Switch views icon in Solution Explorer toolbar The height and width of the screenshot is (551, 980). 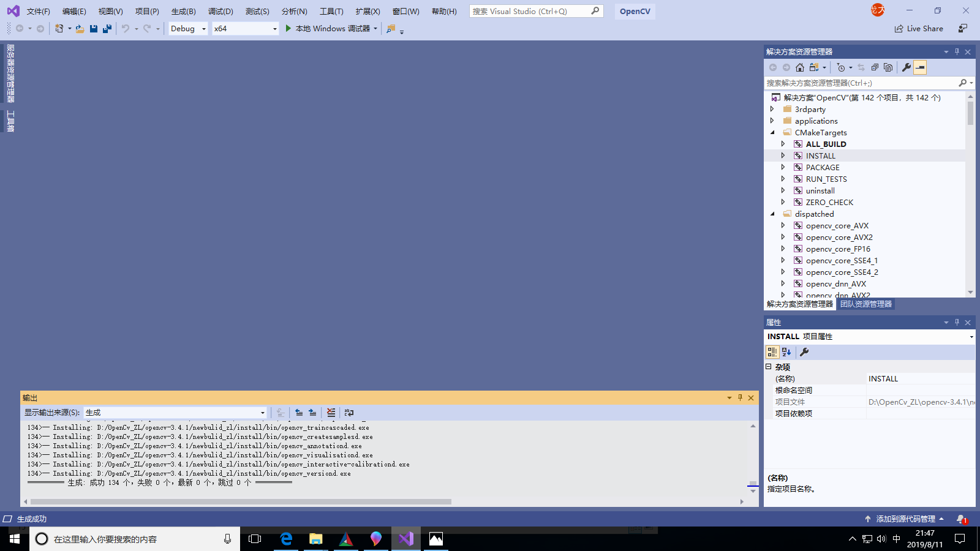(x=814, y=67)
